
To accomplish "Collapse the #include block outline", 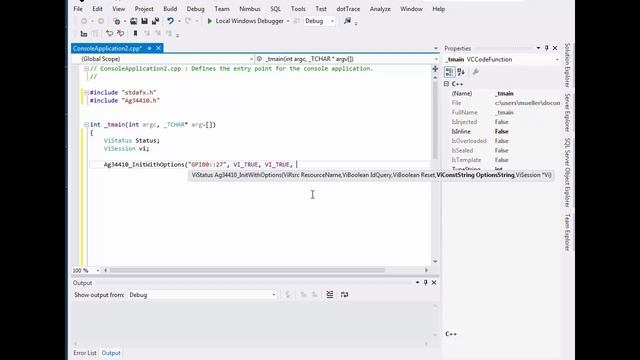I will tap(87, 93).
